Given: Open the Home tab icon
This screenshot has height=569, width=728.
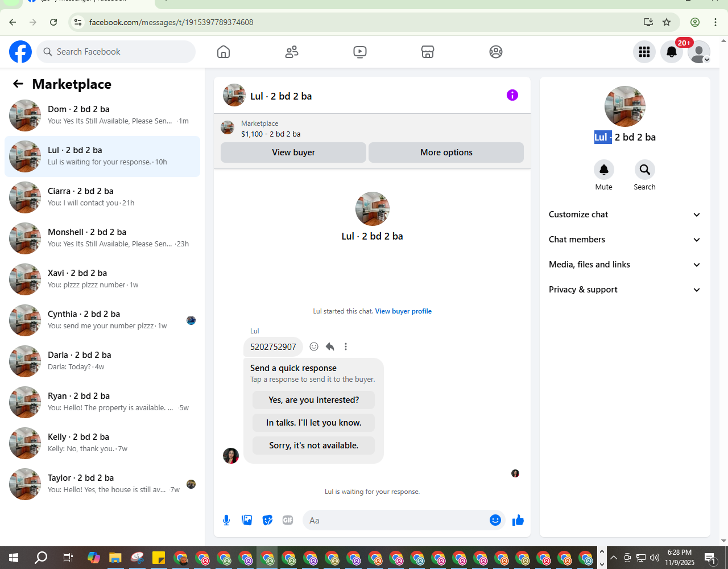Looking at the screenshot, I should click(224, 52).
